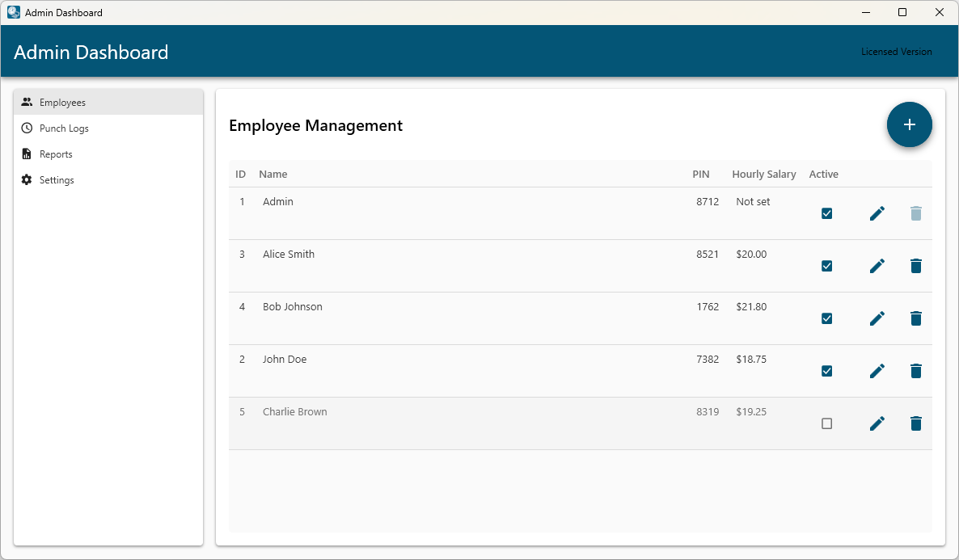Click the Licensed Version label
This screenshot has height=560, width=959.
[896, 51]
